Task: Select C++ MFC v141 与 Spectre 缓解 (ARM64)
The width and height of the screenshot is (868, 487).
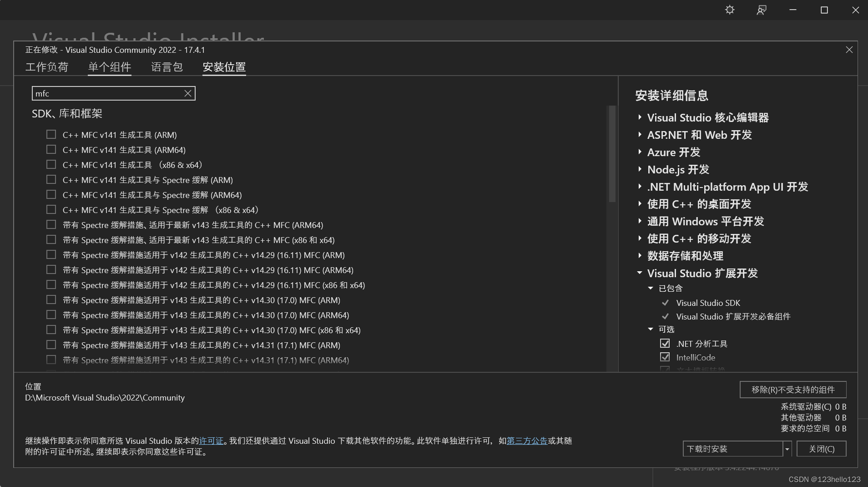Action: pos(50,194)
